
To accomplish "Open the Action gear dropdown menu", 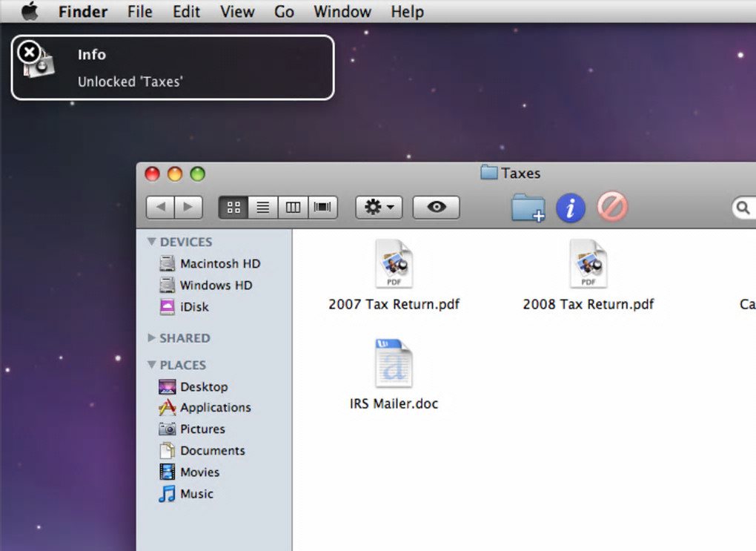I will pyautogui.click(x=379, y=208).
